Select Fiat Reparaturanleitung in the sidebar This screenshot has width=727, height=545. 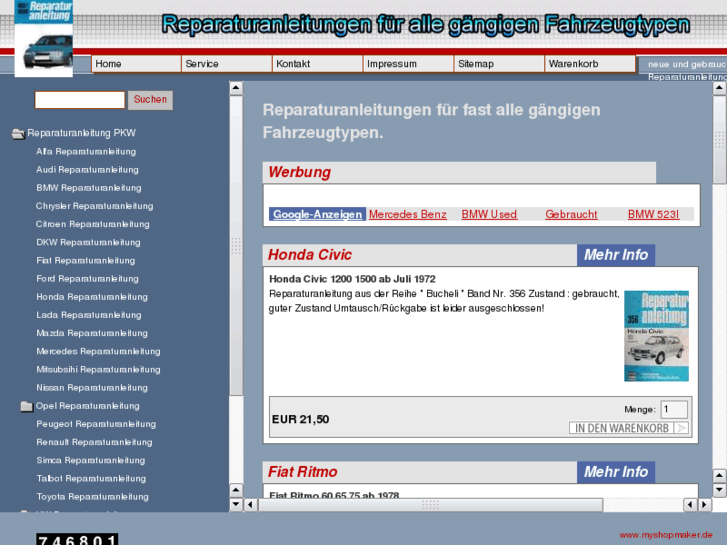[86, 261]
